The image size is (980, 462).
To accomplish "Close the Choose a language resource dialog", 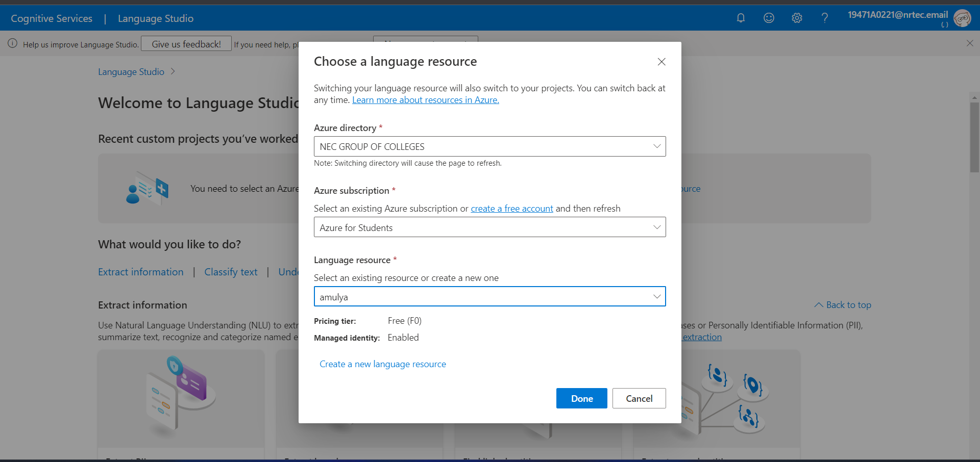I will pyautogui.click(x=661, y=62).
